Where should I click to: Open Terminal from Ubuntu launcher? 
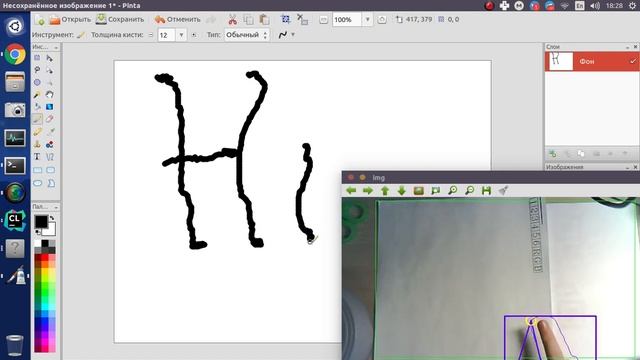15,166
